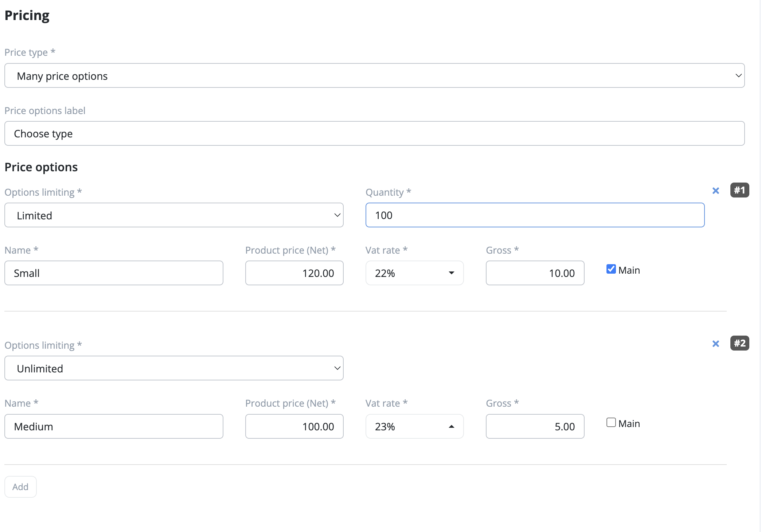The width and height of the screenshot is (761, 532).
Task: Focus the Quantity field showing 100
Action: click(535, 215)
